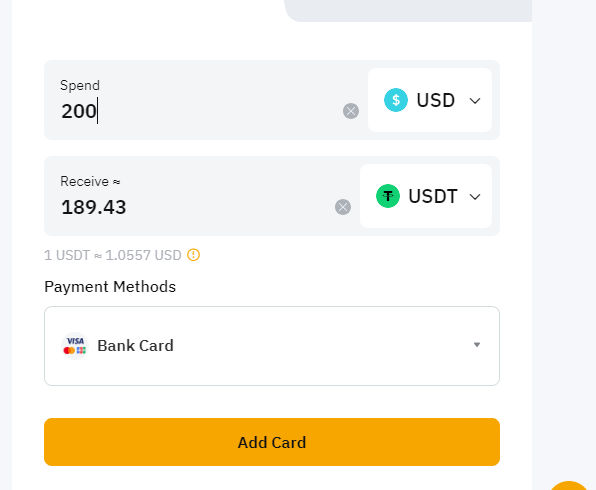596x490 pixels.
Task: Click the USD dollar coin icon
Action: (x=396, y=100)
